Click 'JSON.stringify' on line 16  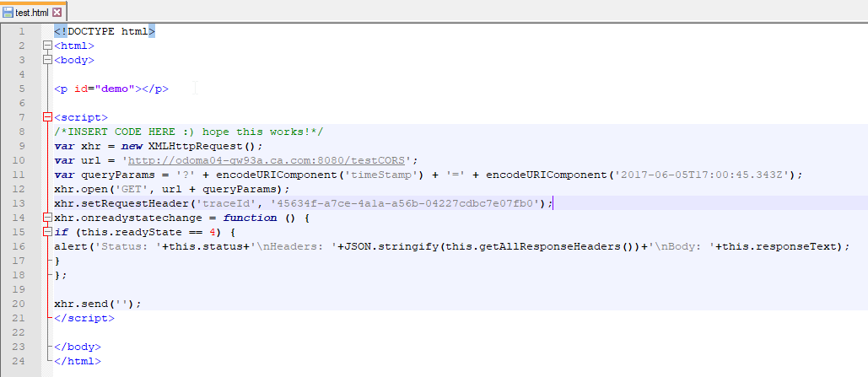pos(391,247)
